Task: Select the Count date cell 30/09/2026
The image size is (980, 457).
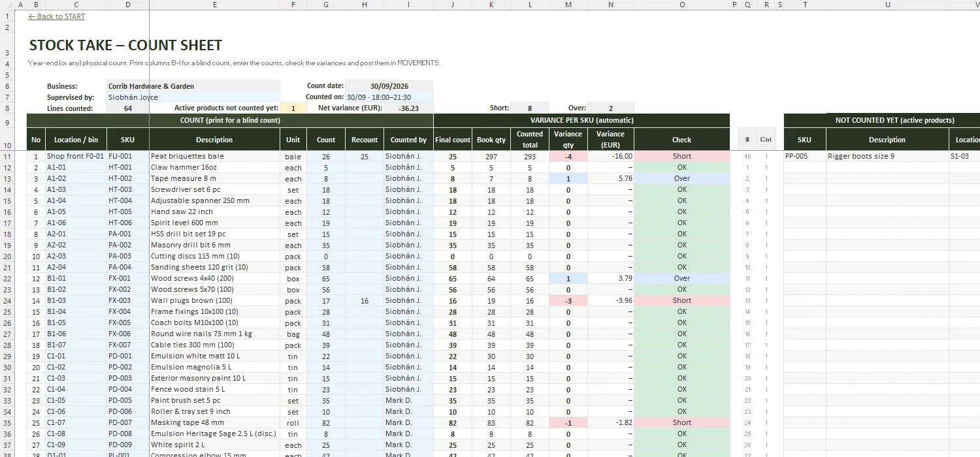Action: click(x=389, y=86)
